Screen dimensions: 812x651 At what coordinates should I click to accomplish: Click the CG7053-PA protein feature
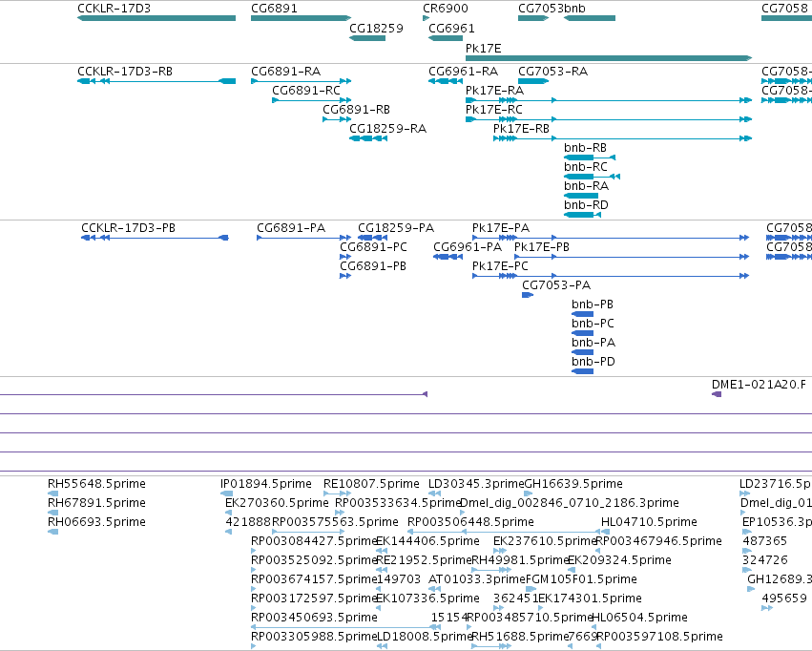click(528, 295)
